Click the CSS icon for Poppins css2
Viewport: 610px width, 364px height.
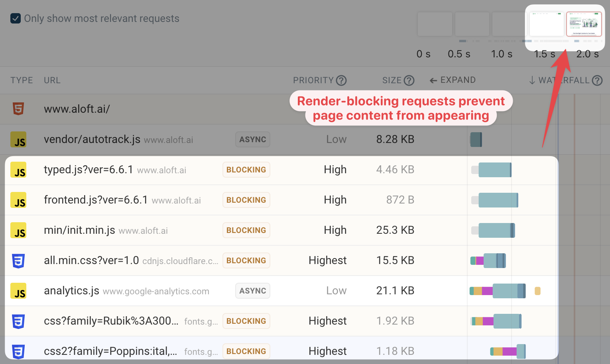tap(18, 352)
